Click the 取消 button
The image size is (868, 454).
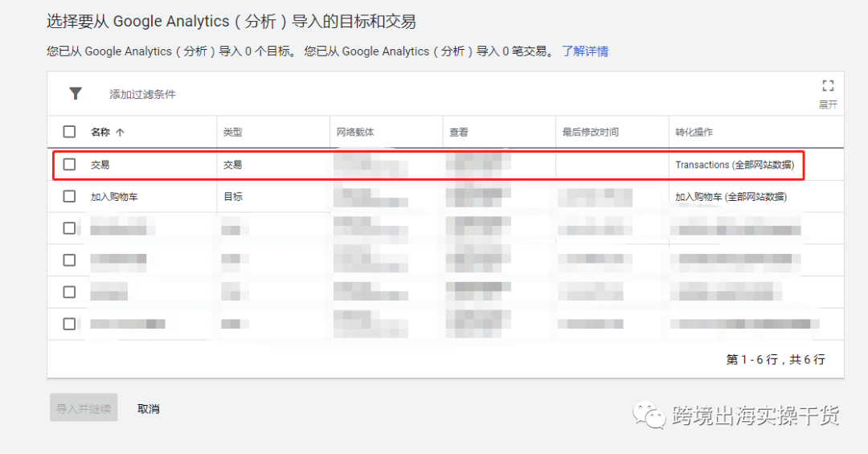pyautogui.click(x=149, y=408)
